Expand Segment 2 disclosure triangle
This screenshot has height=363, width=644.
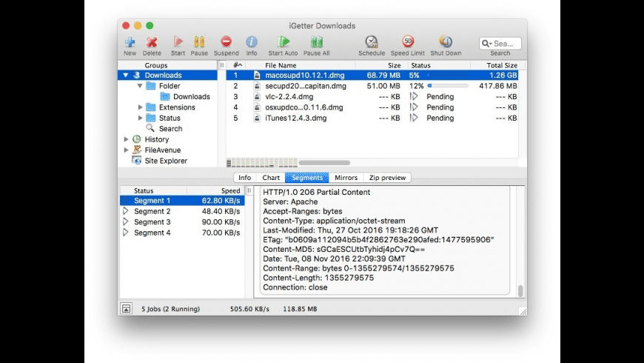(x=126, y=212)
